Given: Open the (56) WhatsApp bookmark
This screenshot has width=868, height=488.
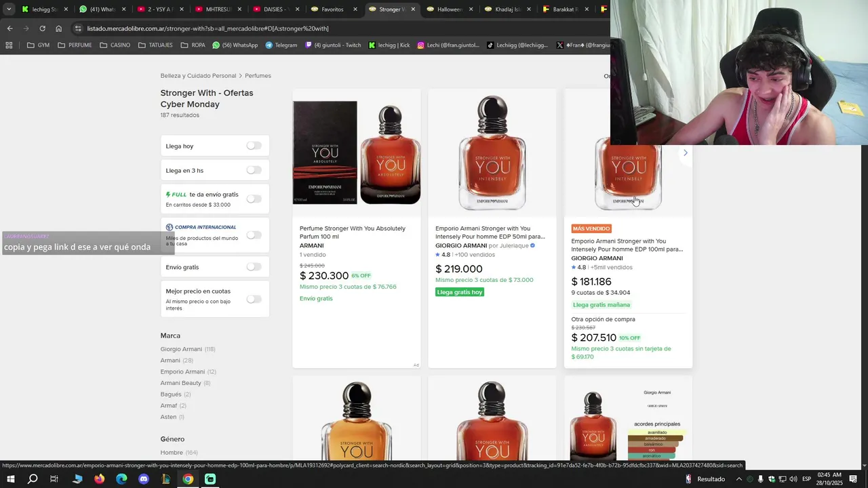Looking at the screenshot, I should click(235, 45).
